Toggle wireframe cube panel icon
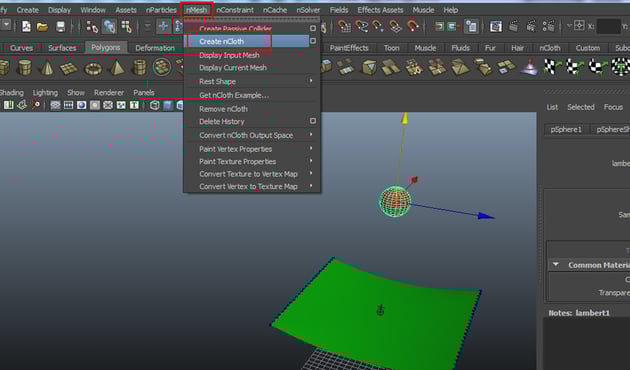 (x=154, y=105)
